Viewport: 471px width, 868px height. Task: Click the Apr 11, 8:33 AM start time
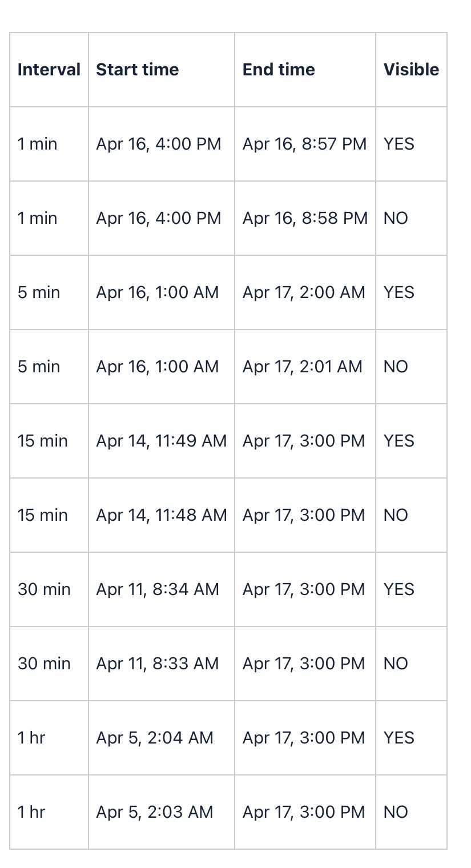[x=158, y=664]
